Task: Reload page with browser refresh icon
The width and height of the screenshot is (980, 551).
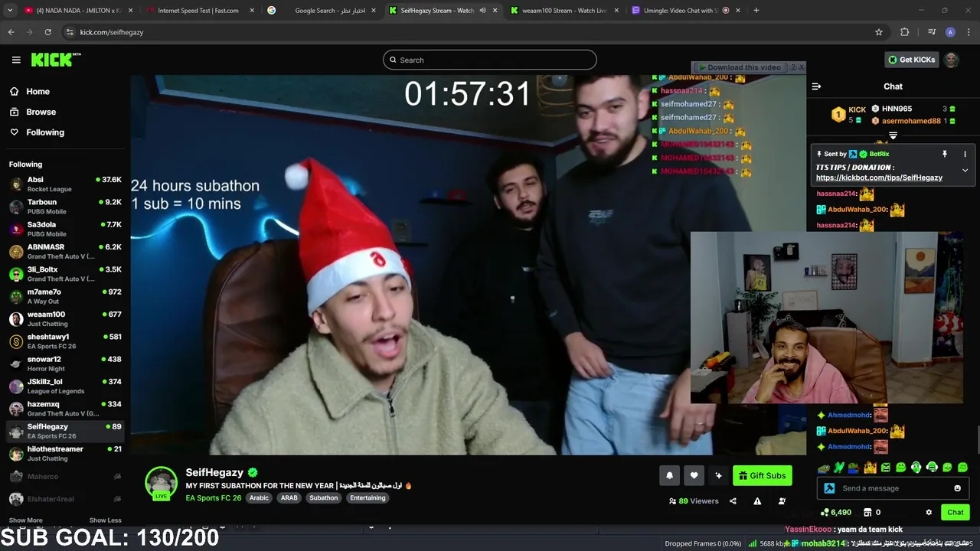Action: [x=47, y=32]
